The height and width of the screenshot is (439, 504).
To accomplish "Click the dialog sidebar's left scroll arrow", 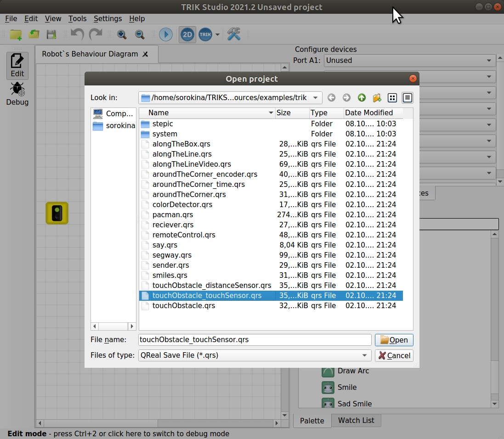I will (x=95, y=326).
